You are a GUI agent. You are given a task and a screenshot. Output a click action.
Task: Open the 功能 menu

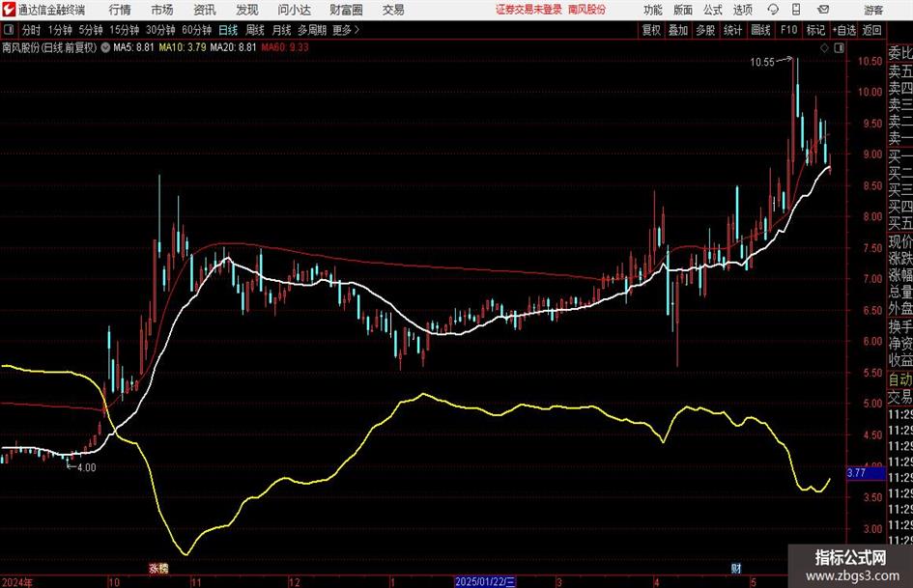[653, 10]
